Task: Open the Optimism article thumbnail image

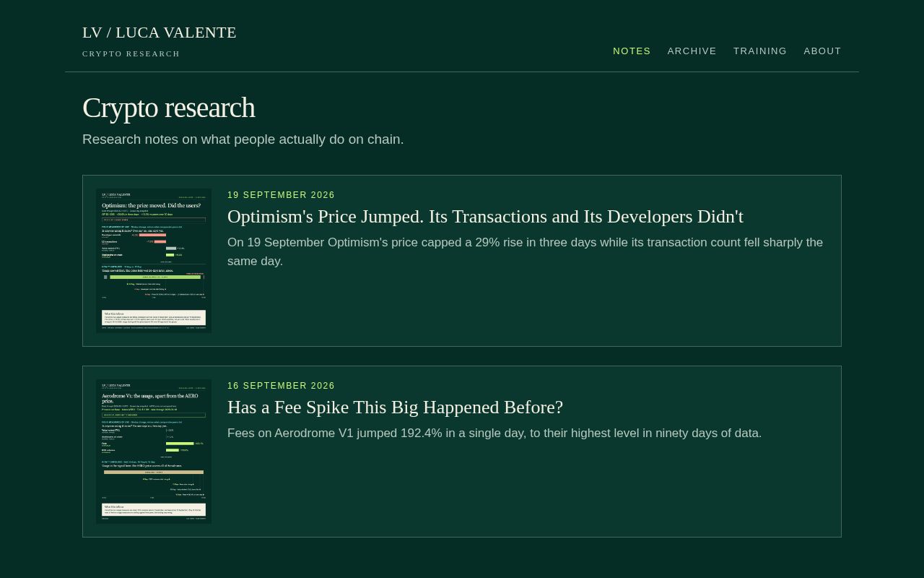Action: (x=154, y=261)
